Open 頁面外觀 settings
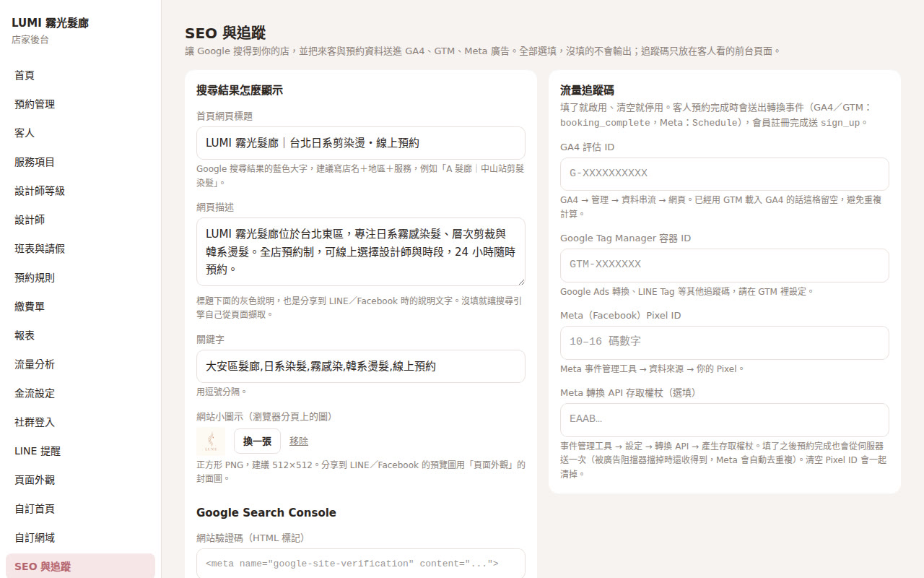 80,480
